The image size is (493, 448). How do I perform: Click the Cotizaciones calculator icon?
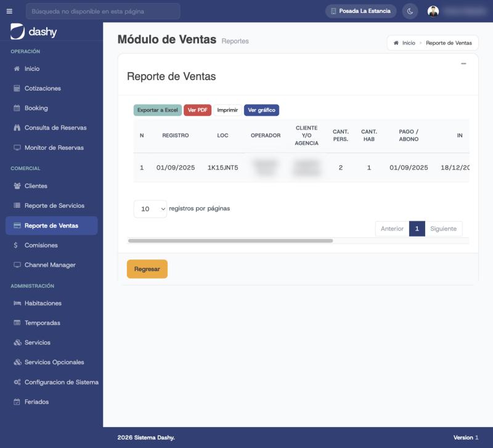[x=17, y=88]
